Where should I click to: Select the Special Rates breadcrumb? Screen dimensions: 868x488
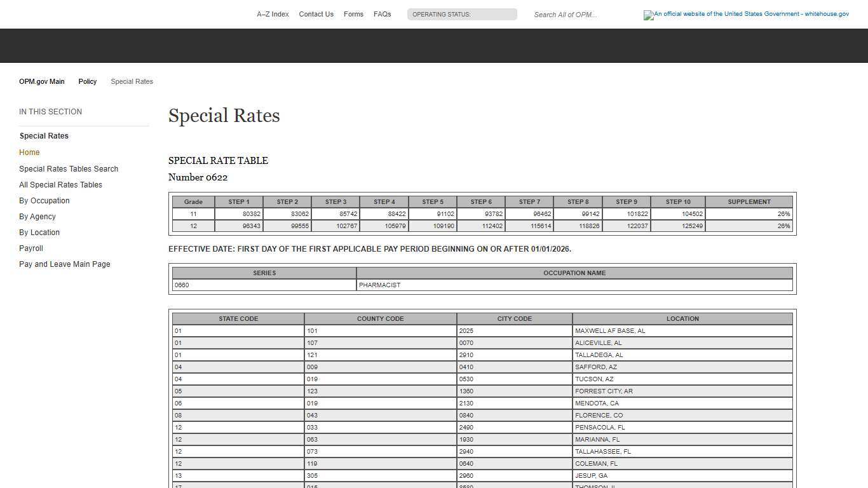pos(132,81)
